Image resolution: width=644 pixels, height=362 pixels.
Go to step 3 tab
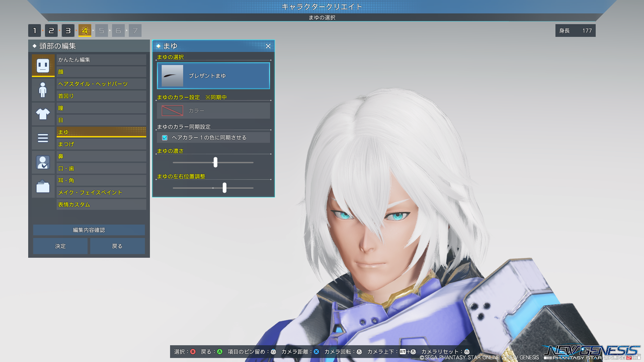[x=68, y=31]
